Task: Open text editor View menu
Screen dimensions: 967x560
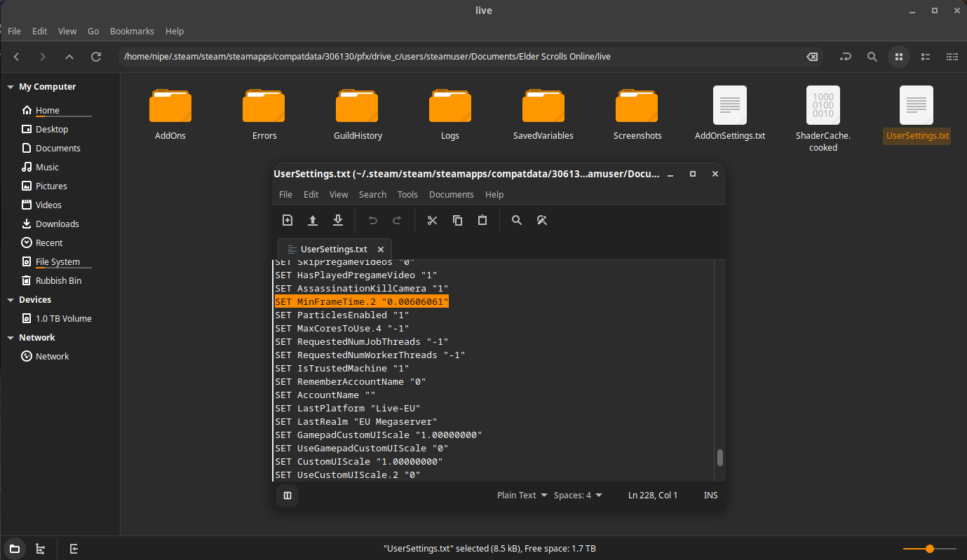Action: (339, 194)
